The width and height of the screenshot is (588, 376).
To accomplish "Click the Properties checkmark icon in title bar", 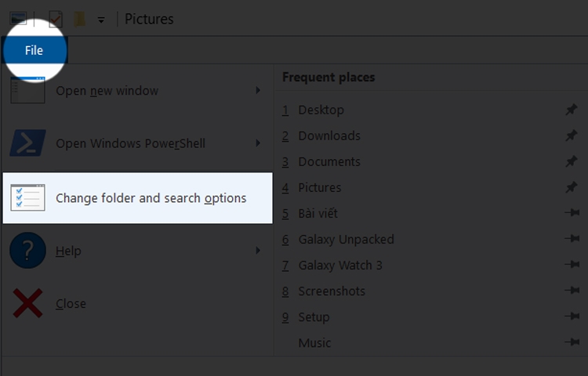I will (56, 19).
